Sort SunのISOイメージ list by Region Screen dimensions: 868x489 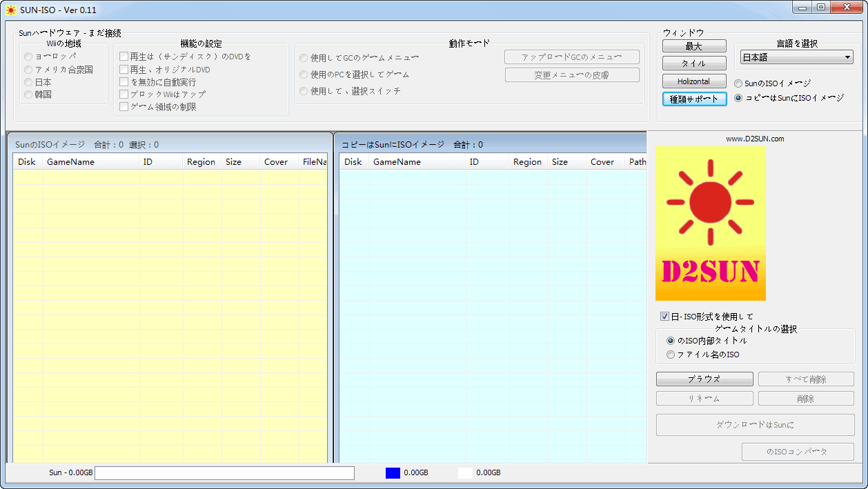(x=202, y=162)
